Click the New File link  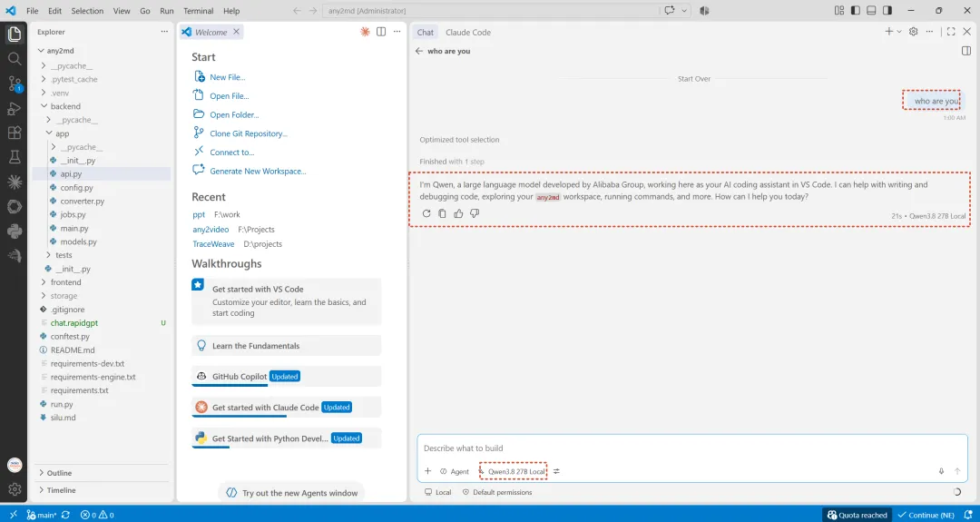point(228,77)
